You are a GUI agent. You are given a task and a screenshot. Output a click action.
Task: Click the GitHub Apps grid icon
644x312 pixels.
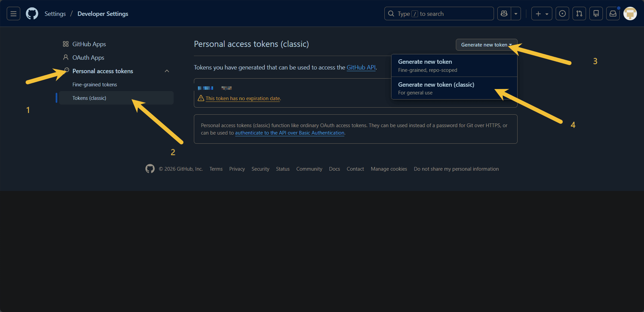[x=66, y=44]
